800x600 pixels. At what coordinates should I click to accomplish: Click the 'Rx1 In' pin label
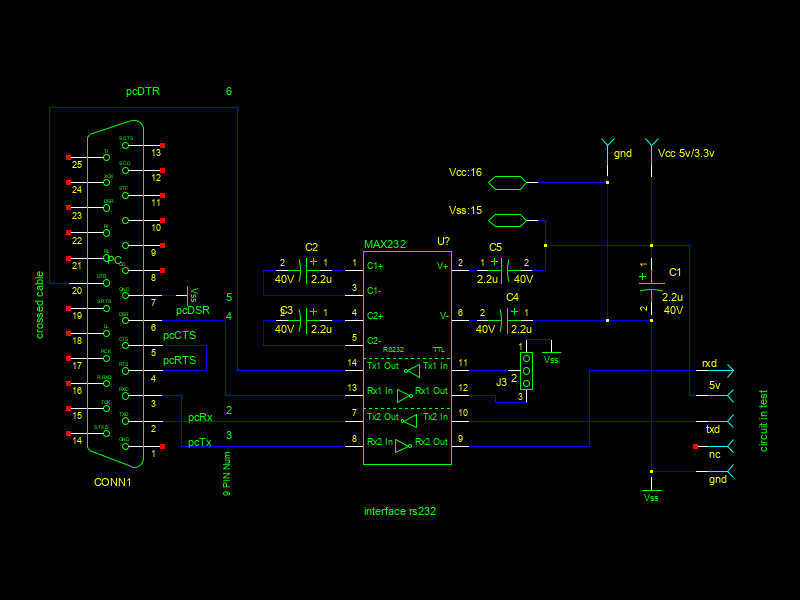coord(380,391)
